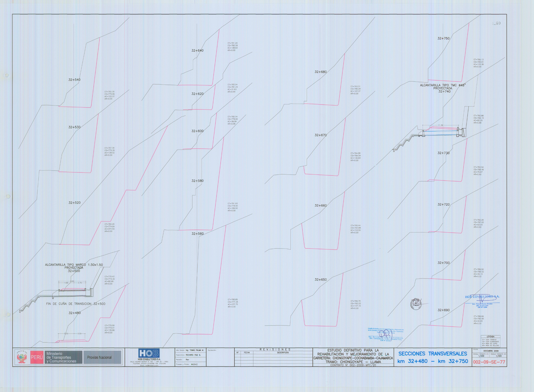
Task: Click the date DICIEMBRE 2009
Action: (491, 351)
